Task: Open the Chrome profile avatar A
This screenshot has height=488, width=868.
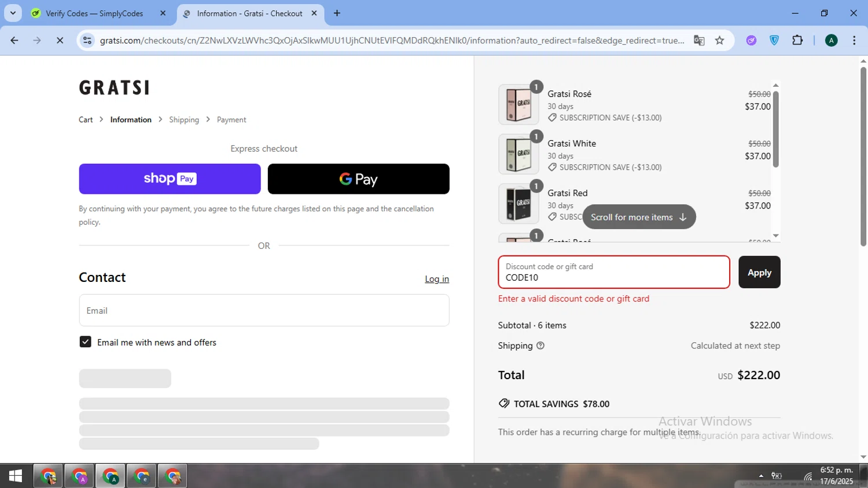Action: [x=831, y=41]
